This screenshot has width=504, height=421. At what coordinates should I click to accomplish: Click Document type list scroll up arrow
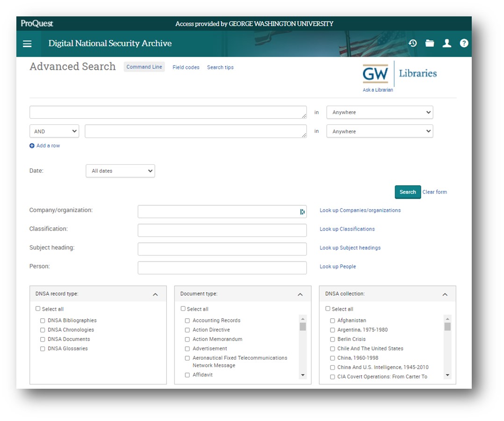[x=302, y=319]
